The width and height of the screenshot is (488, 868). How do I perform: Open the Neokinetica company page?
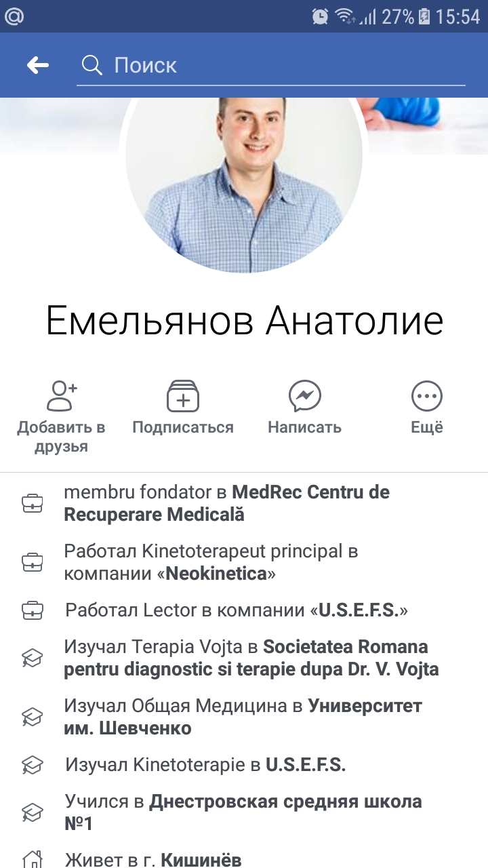[216, 574]
